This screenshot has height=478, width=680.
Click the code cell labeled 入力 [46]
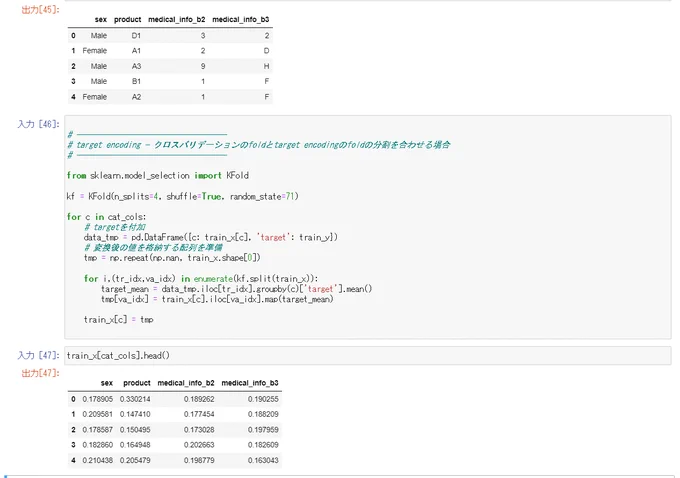(x=367, y=227)
